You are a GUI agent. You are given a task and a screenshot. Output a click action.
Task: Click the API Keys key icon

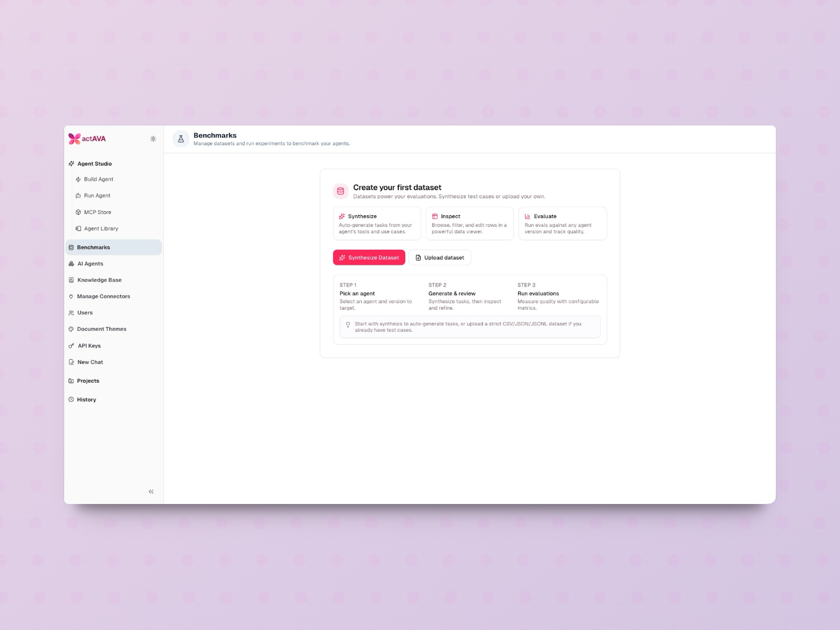pyautogui.click(x=71, y=346)
